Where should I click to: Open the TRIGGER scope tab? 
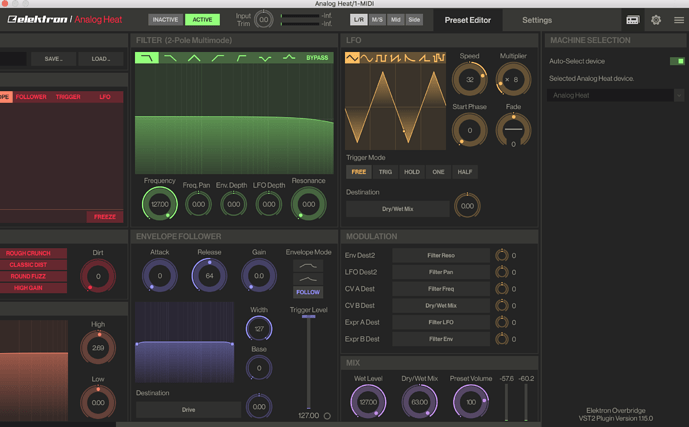pos(68,97)
